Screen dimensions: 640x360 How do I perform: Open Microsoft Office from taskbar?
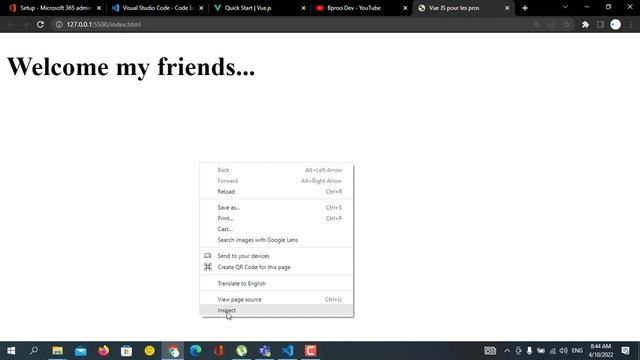219,351
